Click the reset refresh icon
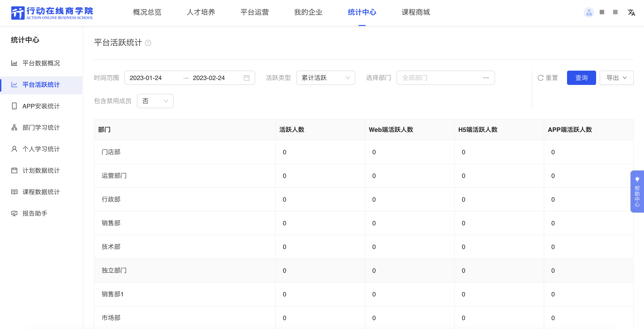This screenshot has height=329, width=644. pyautogui.click(x=540, y=78)
